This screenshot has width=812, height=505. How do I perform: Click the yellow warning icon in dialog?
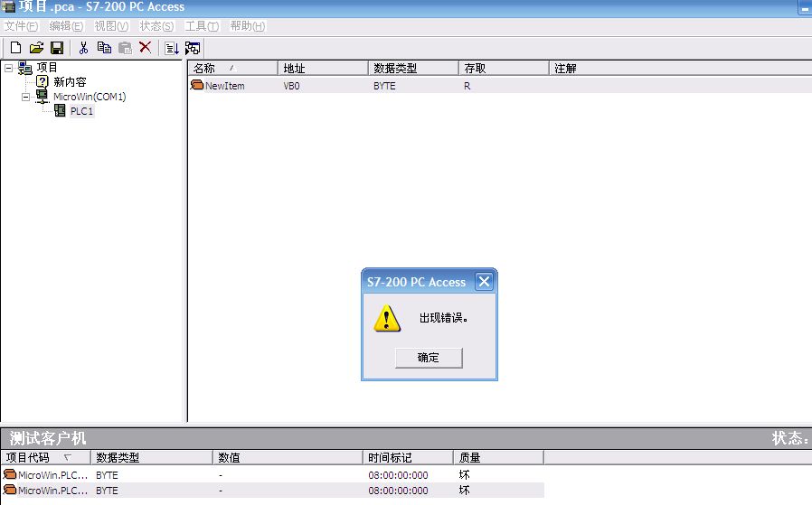coord(387,318)
